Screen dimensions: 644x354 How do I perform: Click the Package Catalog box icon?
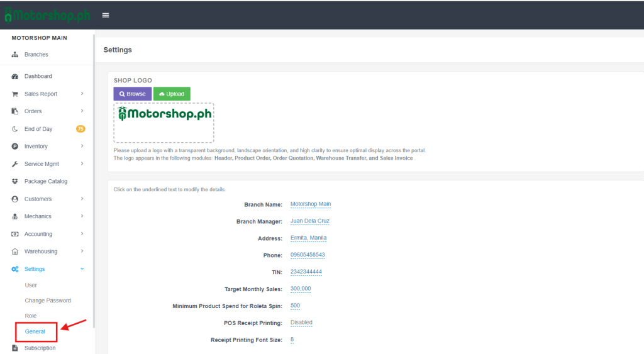(15, 182)
